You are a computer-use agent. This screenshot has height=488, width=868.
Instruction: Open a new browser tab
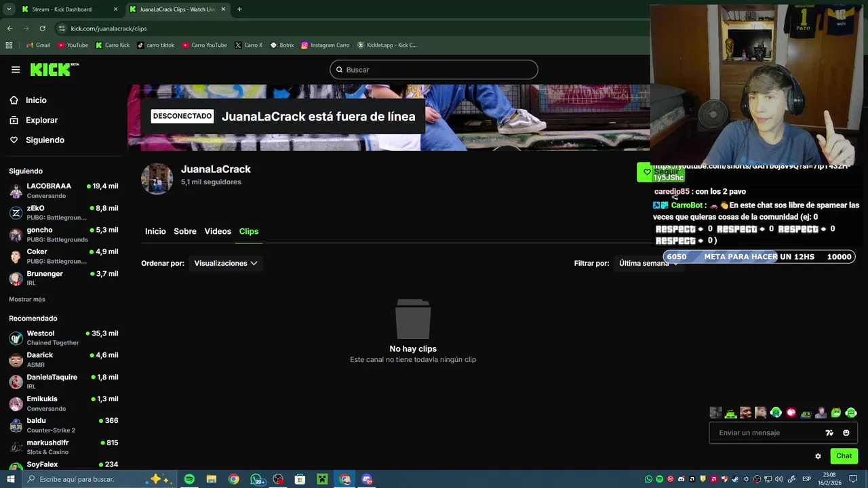[x=239, y=9]
